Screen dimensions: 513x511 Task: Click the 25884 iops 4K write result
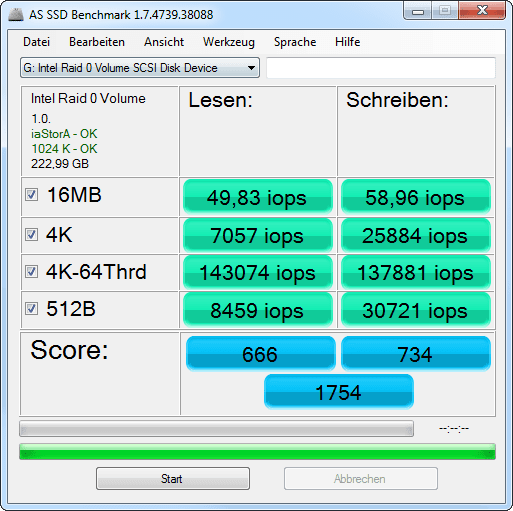416,235
